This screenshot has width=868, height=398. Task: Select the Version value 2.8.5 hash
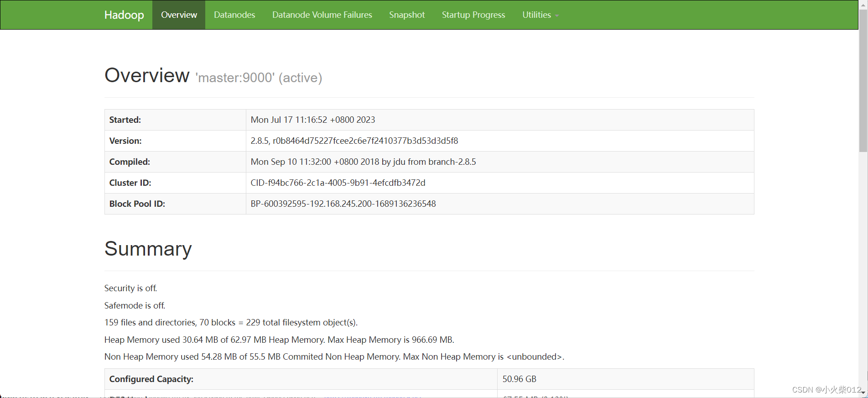click(x=354, y=141)
